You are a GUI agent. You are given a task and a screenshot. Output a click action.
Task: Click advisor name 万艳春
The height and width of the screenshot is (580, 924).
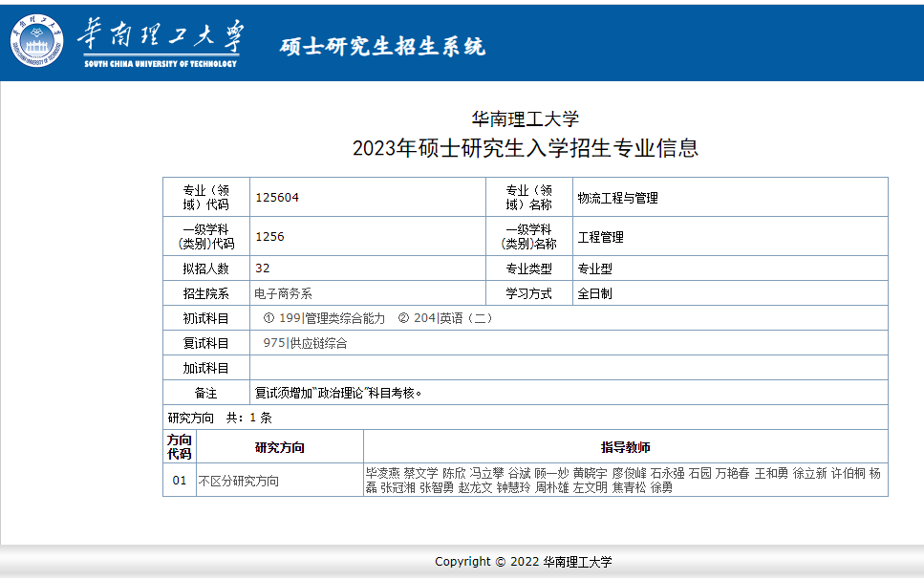[x=732, y=473]
